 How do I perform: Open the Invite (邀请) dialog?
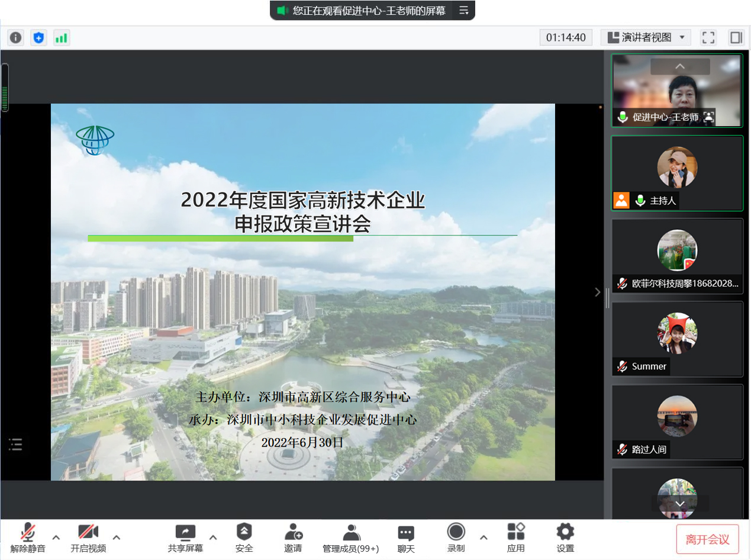(x=293, y=538)
